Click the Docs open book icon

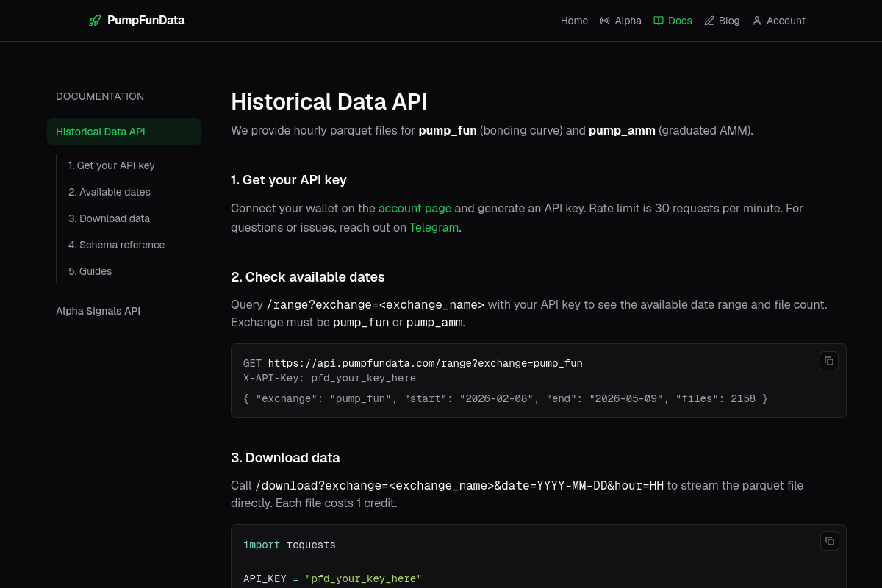pos(659,21)
